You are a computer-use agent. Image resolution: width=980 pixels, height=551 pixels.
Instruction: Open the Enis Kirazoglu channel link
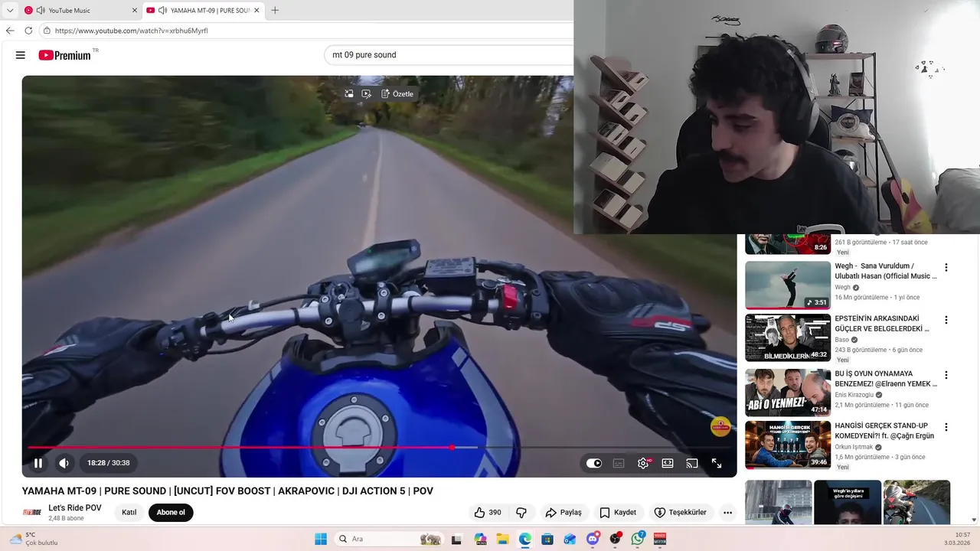coord(854,395)
